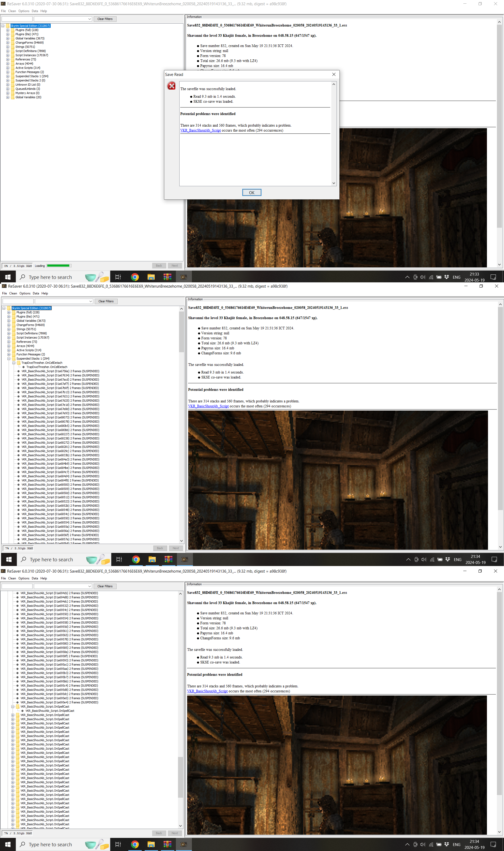Expand the Global Variables (20) node

7,97
